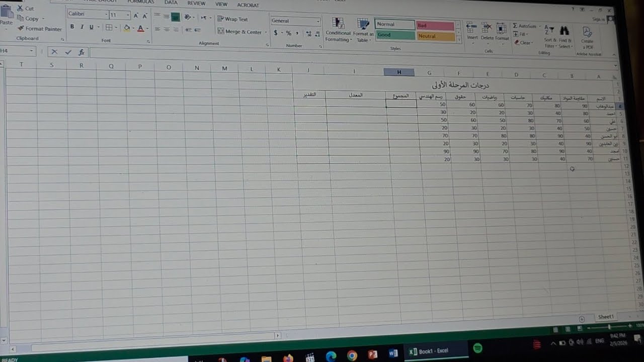Open the ACROBAT ribbon tab

pyautogui.click(x=248, y=5)
